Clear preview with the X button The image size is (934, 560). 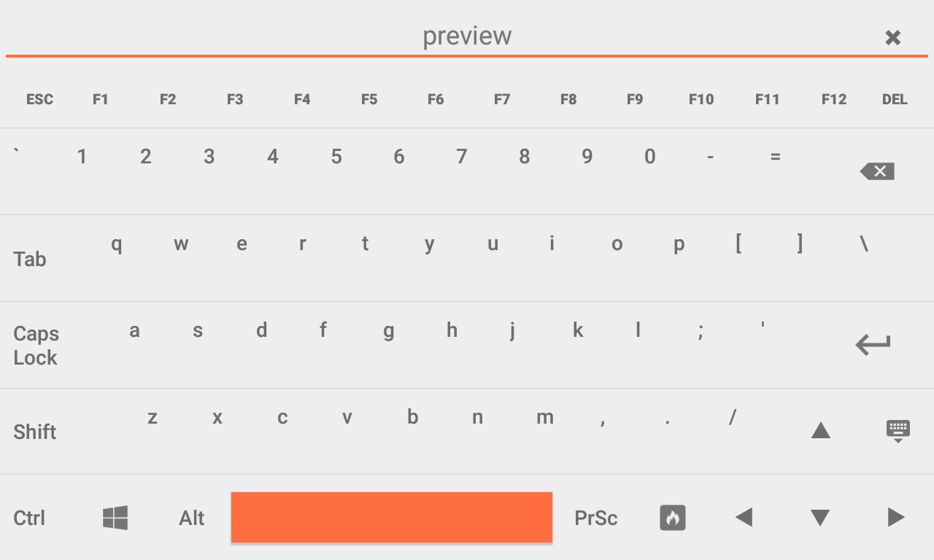(893, 38)
